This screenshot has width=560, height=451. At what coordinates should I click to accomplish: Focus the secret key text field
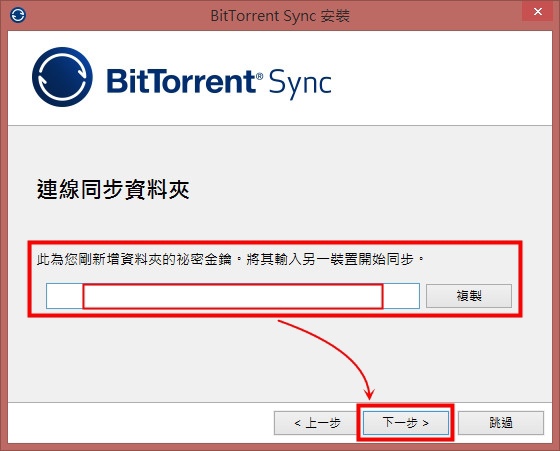[232, 296]
